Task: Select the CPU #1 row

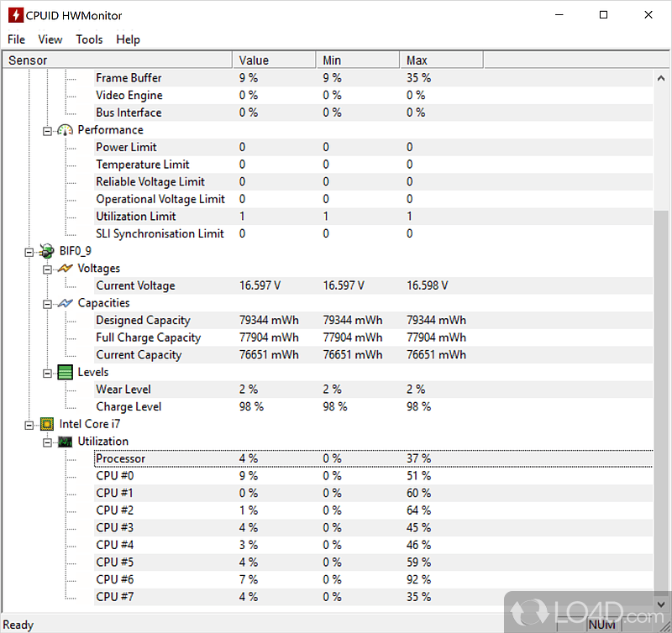Action: (x=373, y=494)
